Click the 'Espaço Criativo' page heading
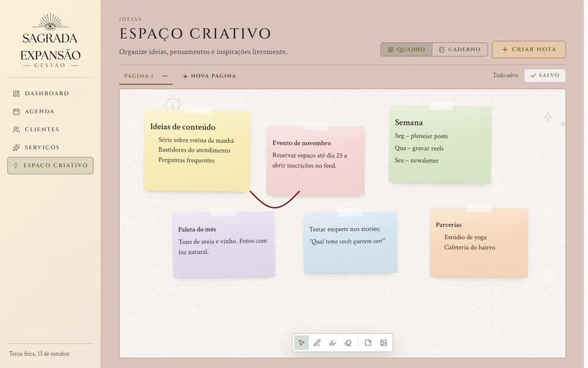The height and width of the screenshot is (368, 588). point(195,34)
